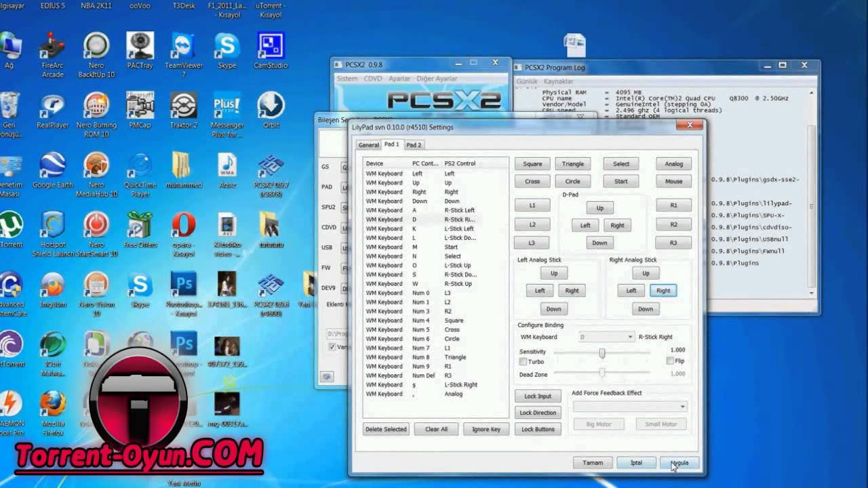Open the FireArc Arcade desktop icon
The width and height of the screenshot is (868, 488).
pos(52,54)
